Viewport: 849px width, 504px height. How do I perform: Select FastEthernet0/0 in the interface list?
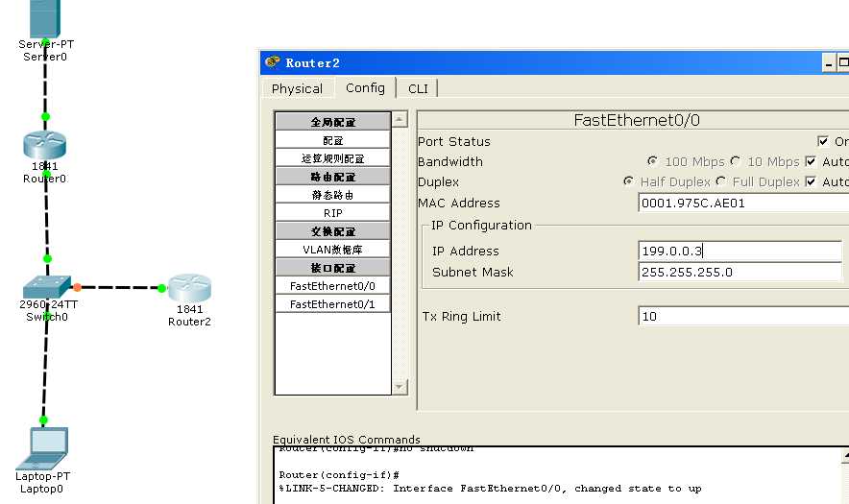(x=332, y=286)
